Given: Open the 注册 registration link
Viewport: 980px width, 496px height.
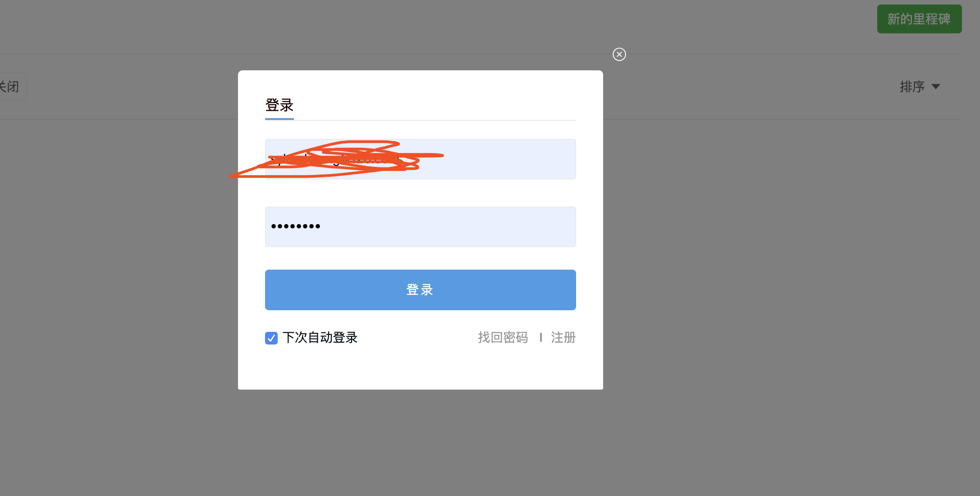Looking at the screenshot, I should pyautogui.click(x=563, y=337).
